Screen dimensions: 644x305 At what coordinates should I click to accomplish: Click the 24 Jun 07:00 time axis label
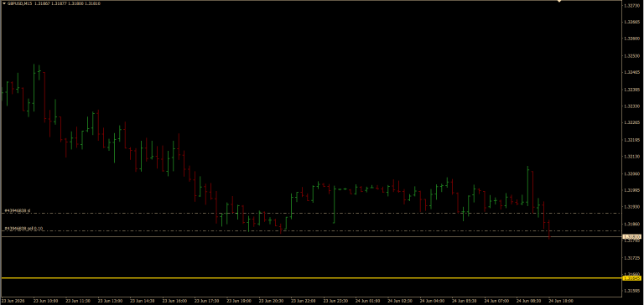(x=497, y=301)
